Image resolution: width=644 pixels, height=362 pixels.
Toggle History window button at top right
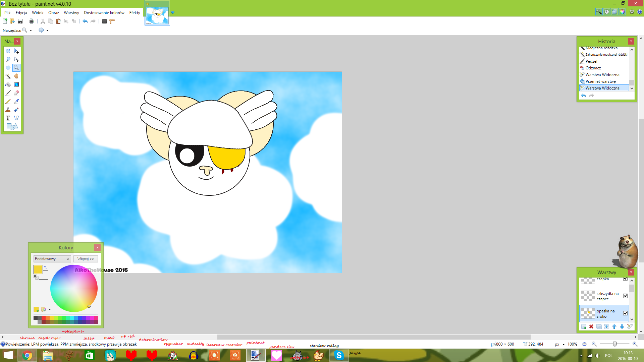607,12
